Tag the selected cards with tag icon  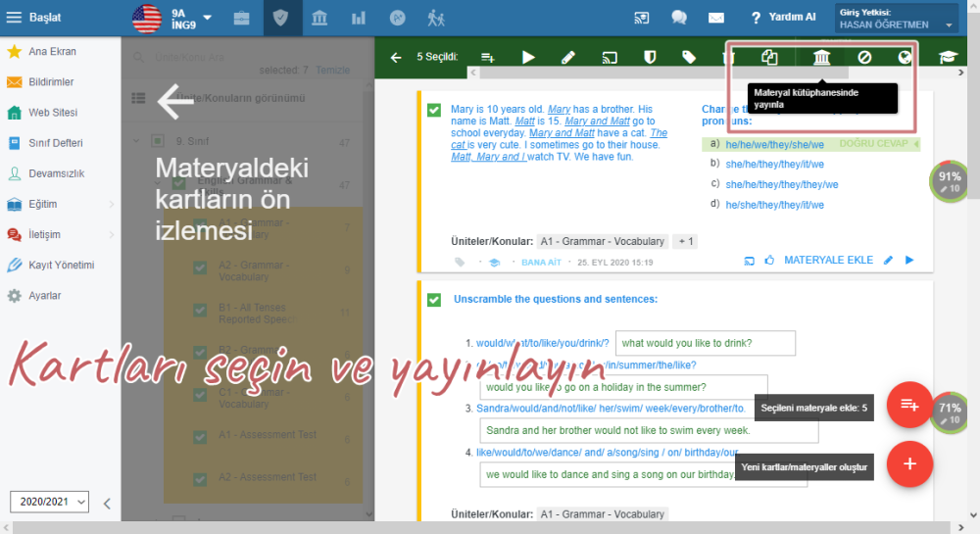pyautogui.click(x=689, y=58)
